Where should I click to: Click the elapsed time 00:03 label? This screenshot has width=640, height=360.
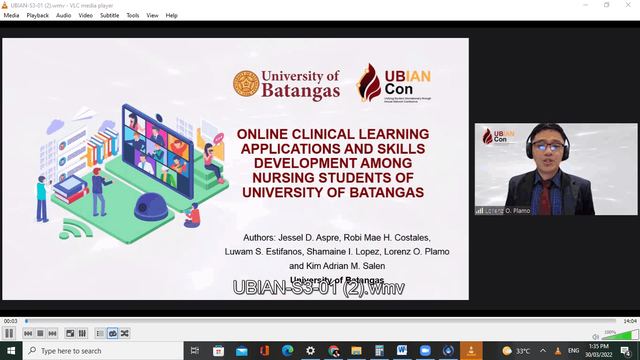(x=11, y=321)
